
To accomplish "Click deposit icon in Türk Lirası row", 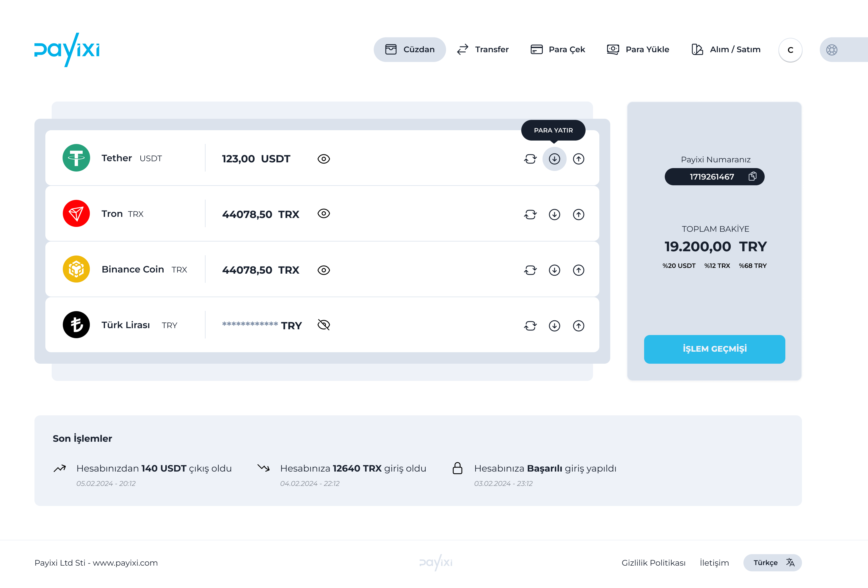I will tap(554, 326).
